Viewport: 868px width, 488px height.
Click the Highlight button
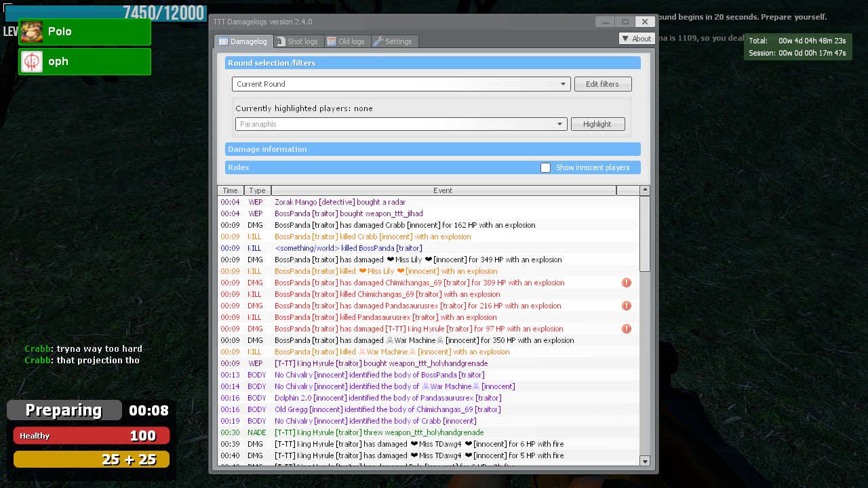pos(597,124)
